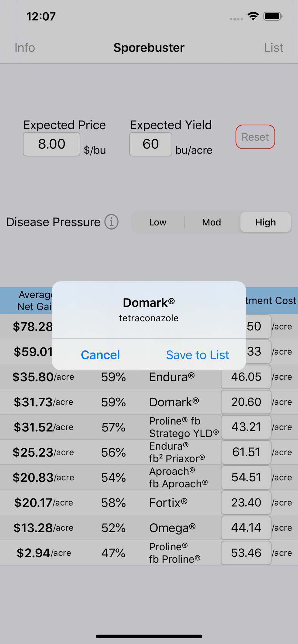
Task: Select the Aproach fb Aproach row
Action: [x=149, y=477]
